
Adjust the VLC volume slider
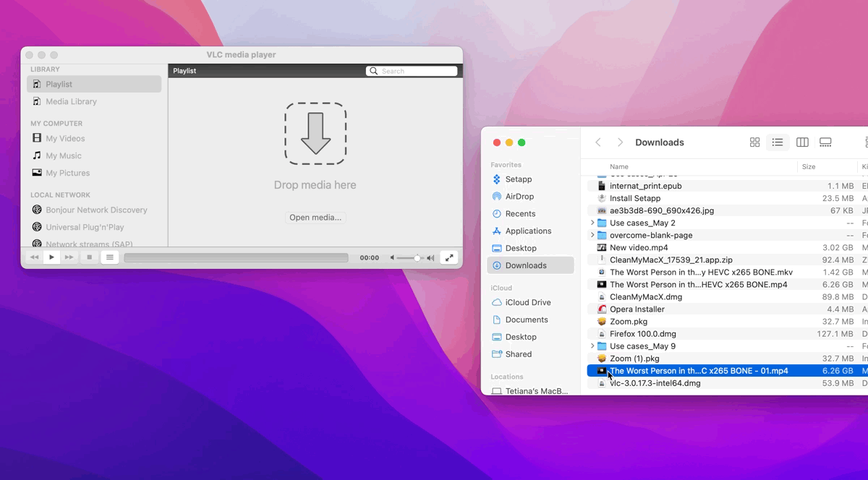[x=410, y=258]
